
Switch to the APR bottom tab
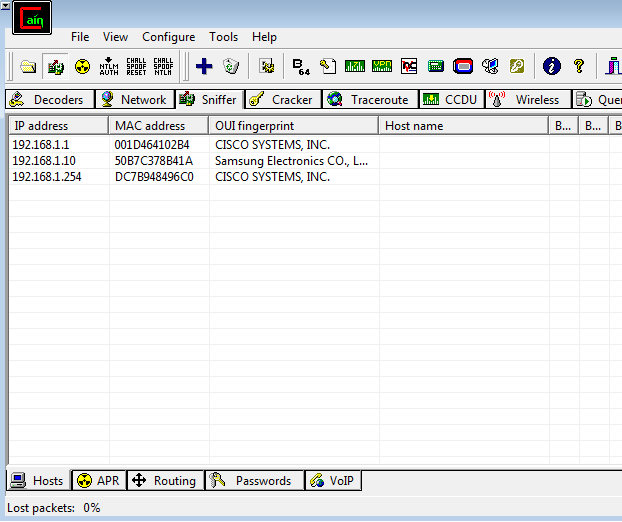(x=99, y=480)
